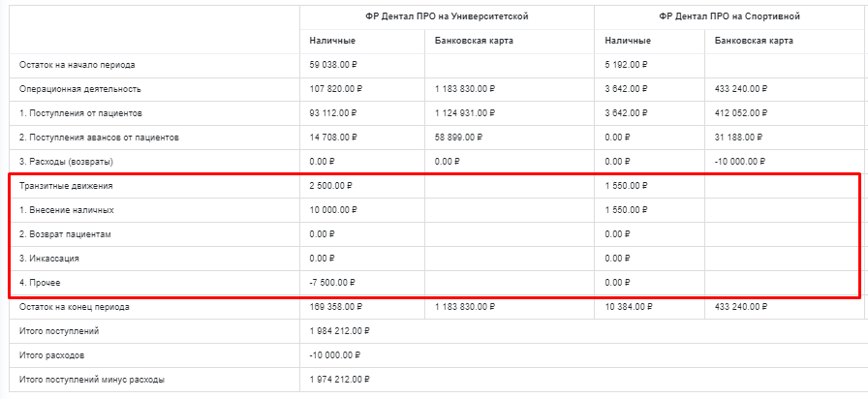Select the closing balance 169 358.00 ₽
Image resolution: width=868 pixels, height=399 pixels.
click(335, 307)
